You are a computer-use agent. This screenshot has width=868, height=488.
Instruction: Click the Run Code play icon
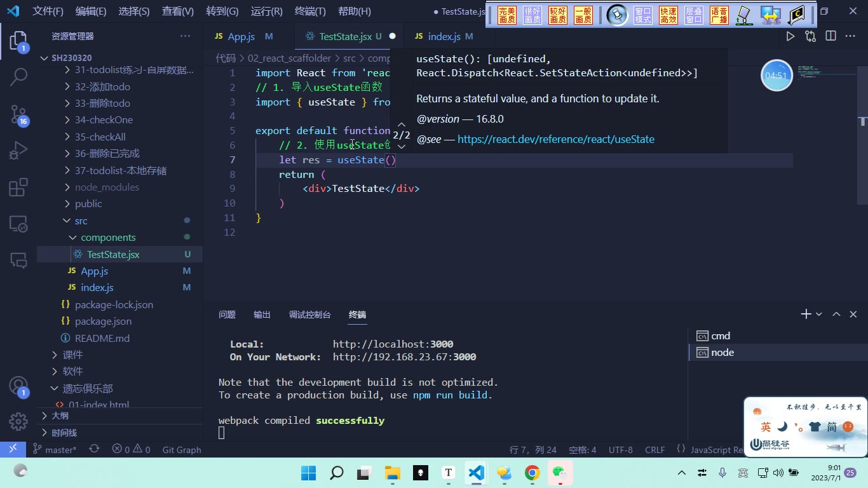pyautogui.click(x=790, y=36)
